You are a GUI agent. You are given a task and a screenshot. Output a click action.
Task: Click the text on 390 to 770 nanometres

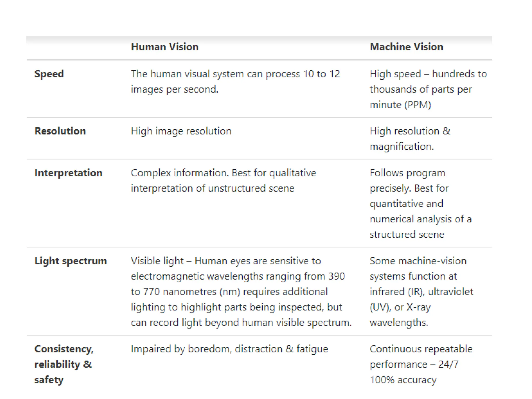pyautogui.click(x=238, y=284)
